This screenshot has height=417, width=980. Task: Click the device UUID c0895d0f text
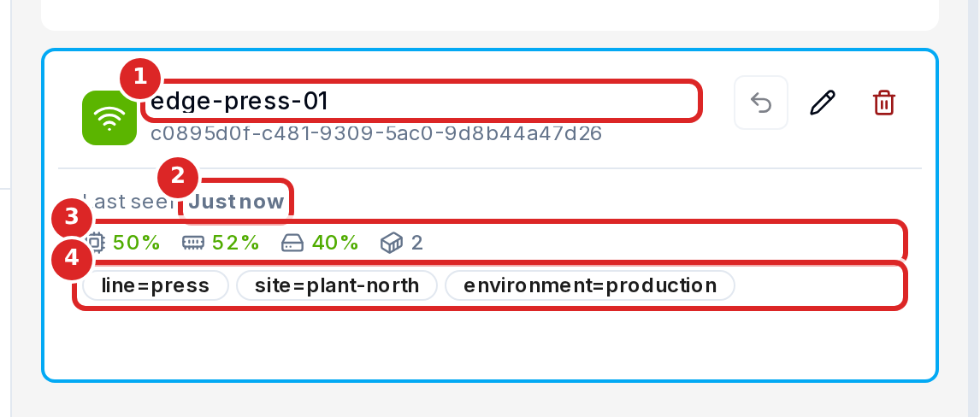pos(376,133)
